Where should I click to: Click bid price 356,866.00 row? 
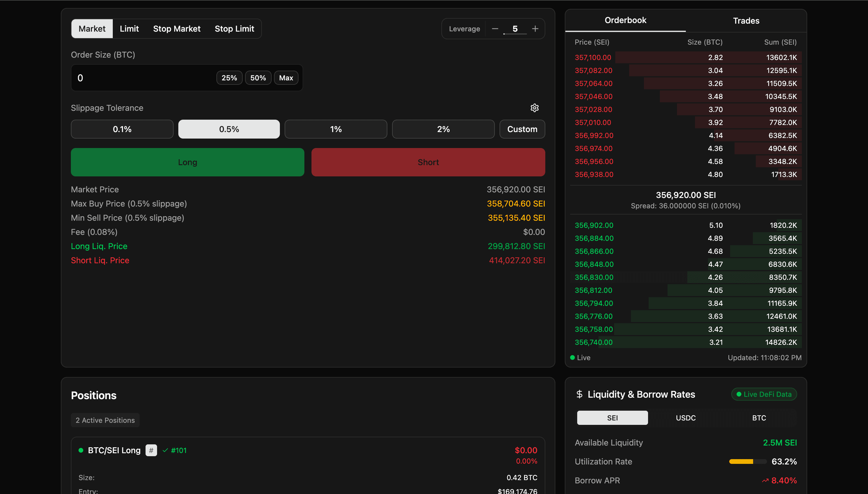pyautogui.click(x=686, y=251)
